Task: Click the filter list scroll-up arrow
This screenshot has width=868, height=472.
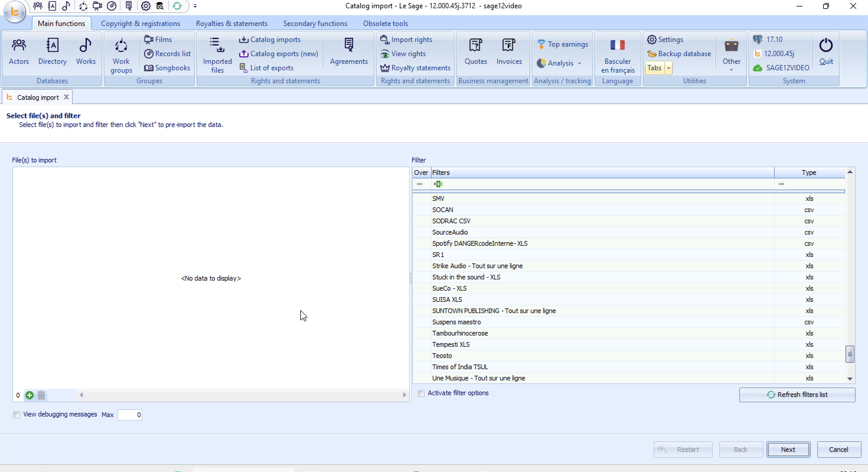Action: (850, 172)
